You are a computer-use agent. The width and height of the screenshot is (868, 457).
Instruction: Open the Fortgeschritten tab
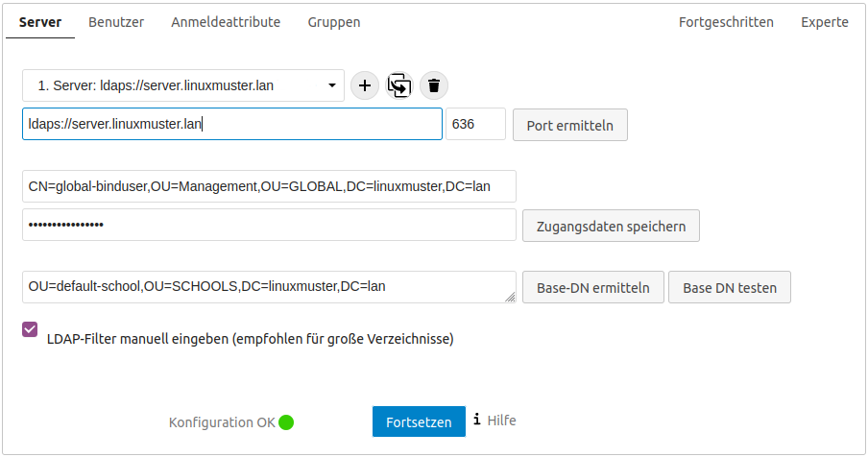(x=726, y=22)
